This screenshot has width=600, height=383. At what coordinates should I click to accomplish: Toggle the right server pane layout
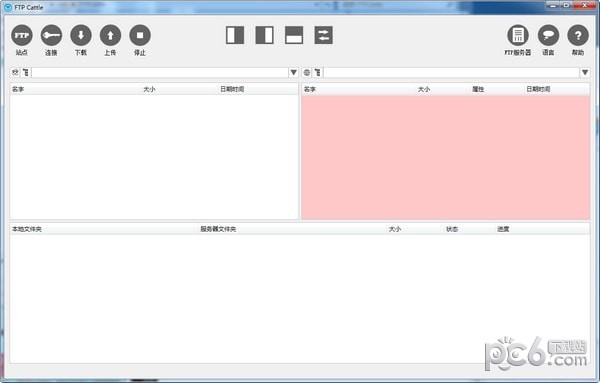(264, 35)
